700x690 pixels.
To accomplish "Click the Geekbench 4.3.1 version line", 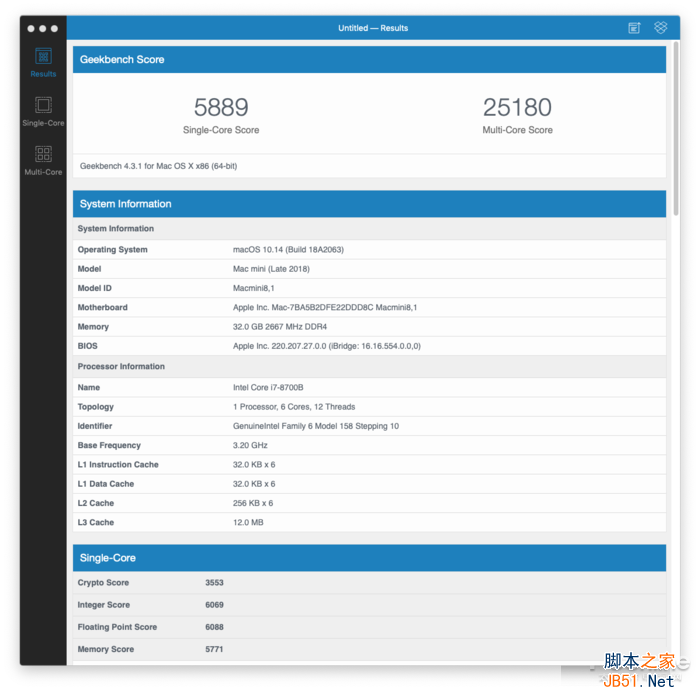I will tap(158, 166).
